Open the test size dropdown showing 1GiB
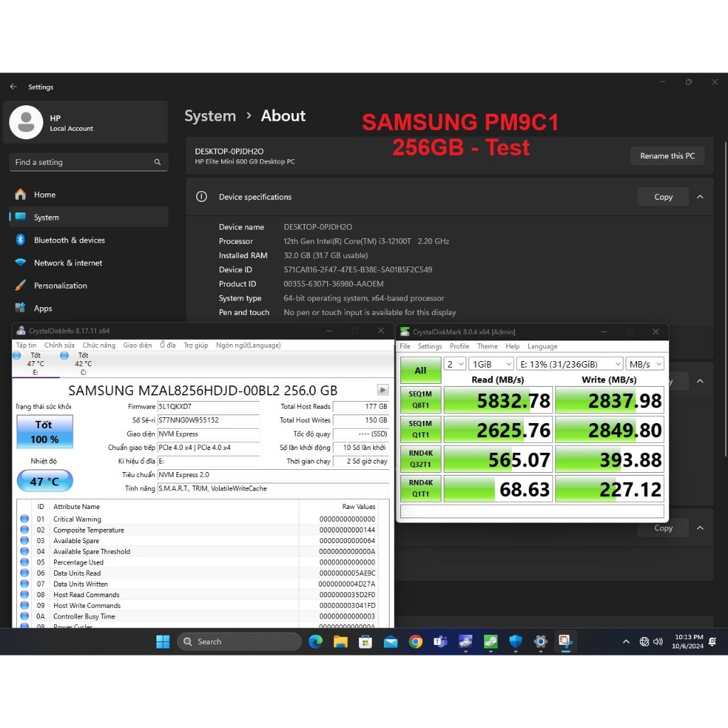The width and height of the screenshot is (728, 728). 490,364
